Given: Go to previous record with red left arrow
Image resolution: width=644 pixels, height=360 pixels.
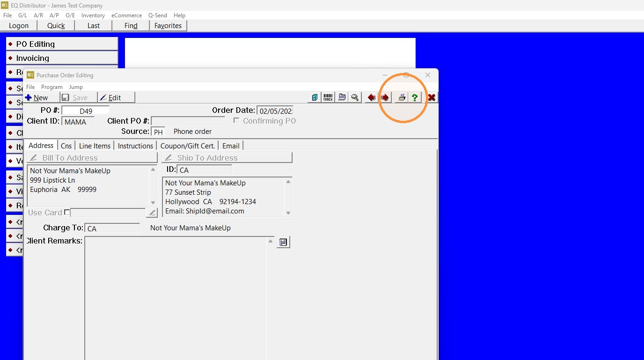Looking at the screenshot, I should click(x=372, y=97).
